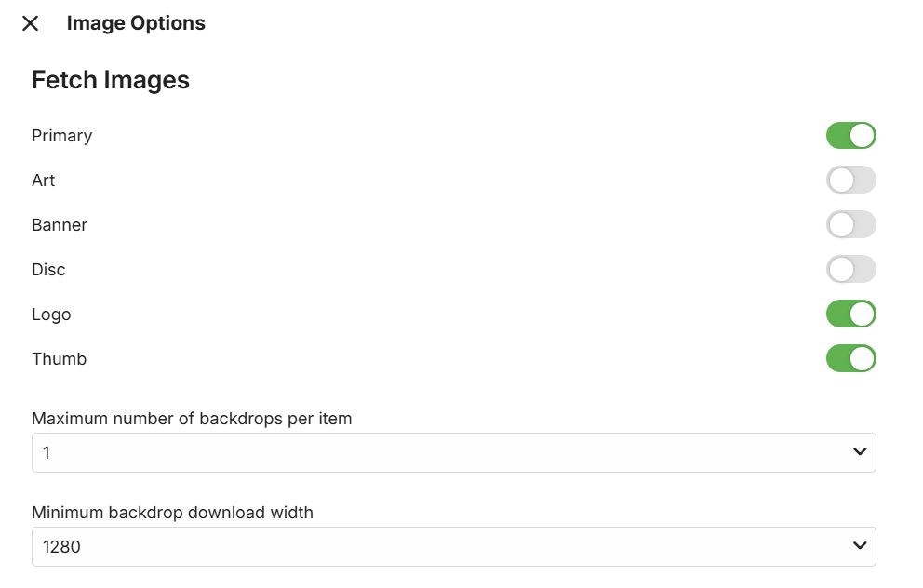Image resolution: width=923 pixels, height=588 pixels.
Task: Disable the Primary image fetch switch
Action: coord(850,136)
